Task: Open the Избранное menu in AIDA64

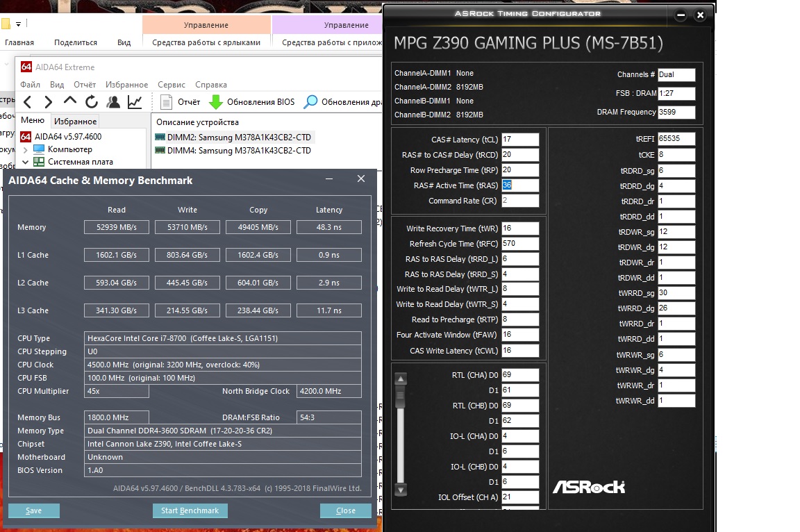Action: point(126,85)
